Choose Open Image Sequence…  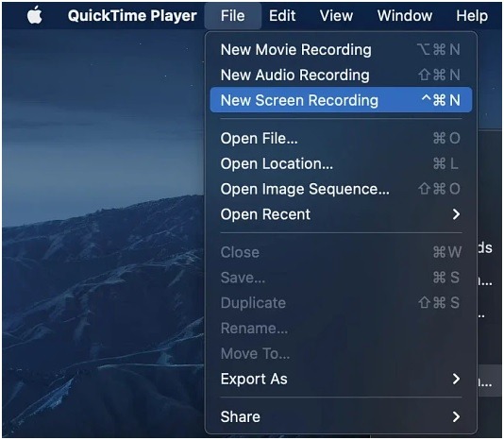(341, 189)
